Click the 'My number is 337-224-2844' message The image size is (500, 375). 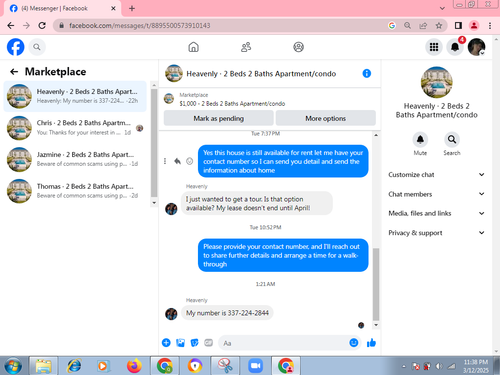tap(227, 313)
